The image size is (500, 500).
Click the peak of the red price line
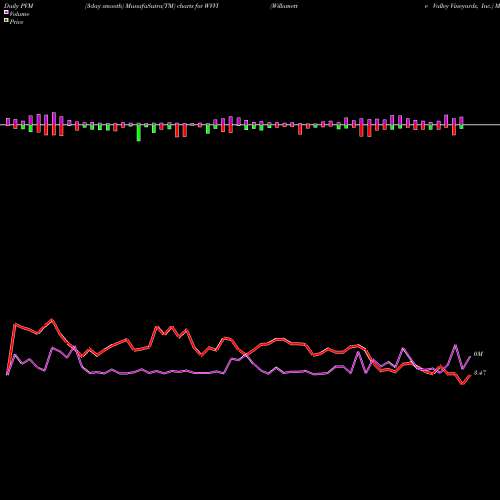(52, 320)
